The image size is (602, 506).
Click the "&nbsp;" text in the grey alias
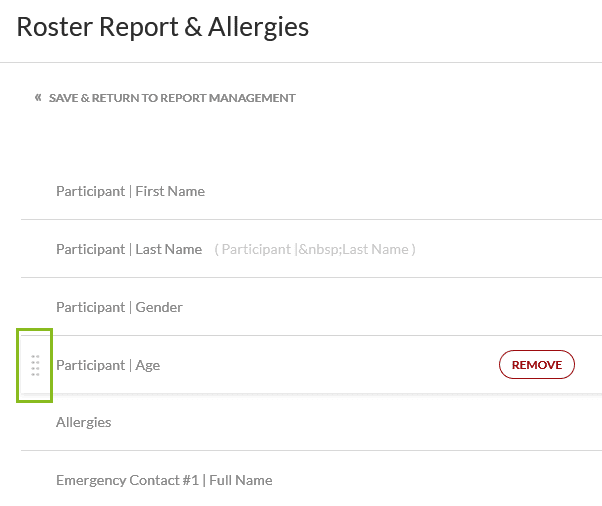click(320, 249)
